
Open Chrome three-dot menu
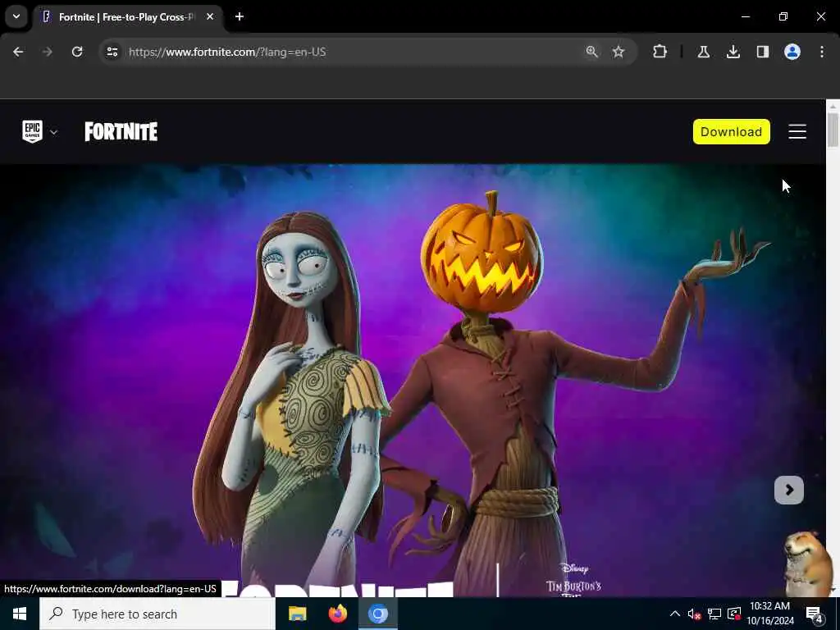[821, 52]
